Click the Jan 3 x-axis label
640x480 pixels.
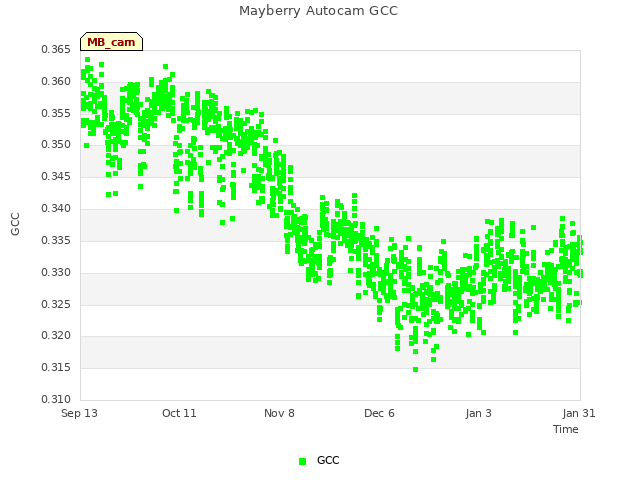click(478, 413)
